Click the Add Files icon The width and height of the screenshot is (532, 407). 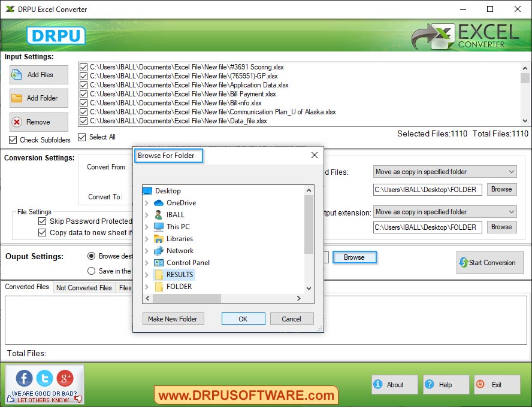[17, 74]
